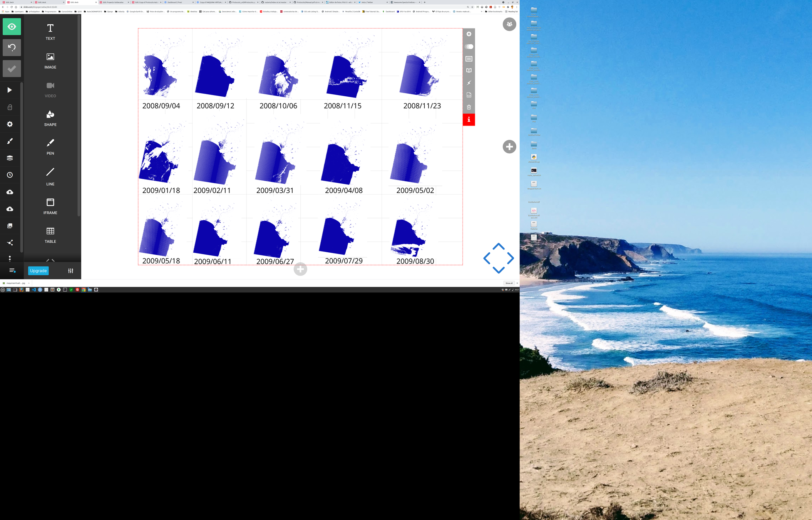The width and height of the screenshot is (812, 520).
Task: Click the green preview eye button
Action: coord(12,27)
